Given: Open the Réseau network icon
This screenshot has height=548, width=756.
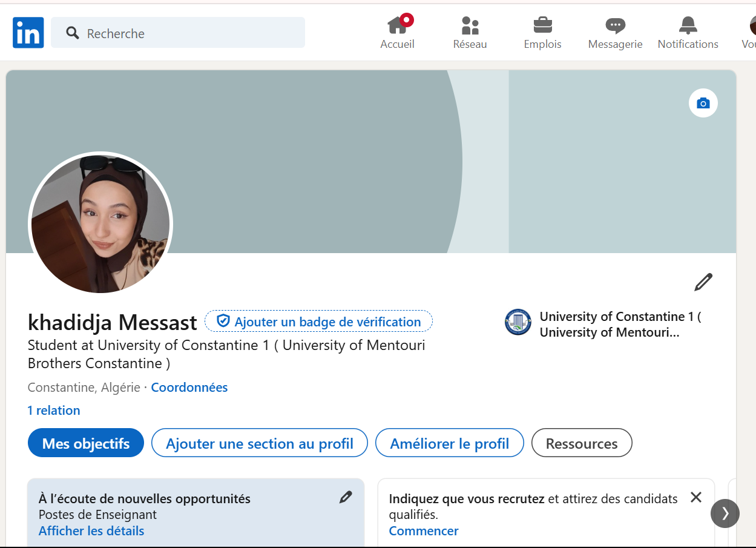Looking at the screenshot, I should pyautogui.click(x=470, y=25).
